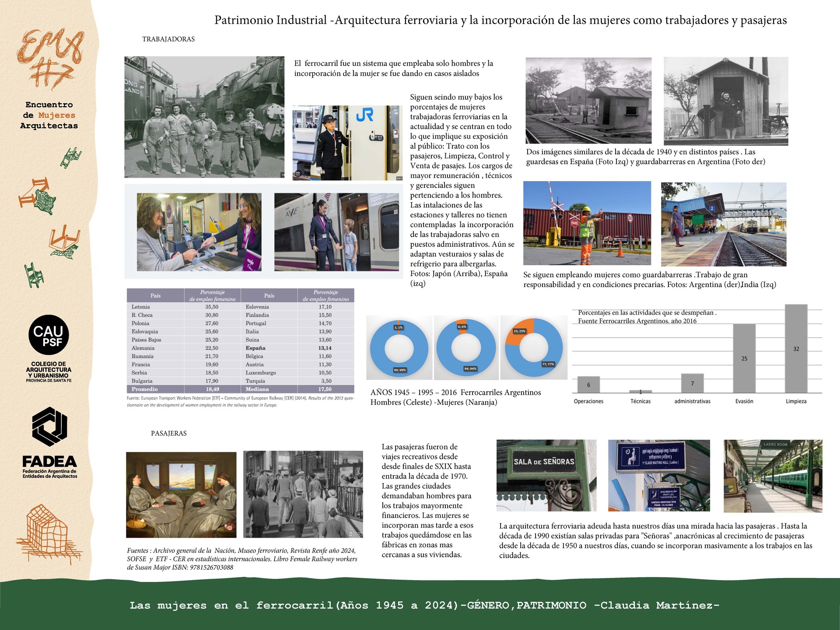840x630 pixels.
Task: Click the 2016 donut chart showing 77%
Action: [x=534, y=347]
